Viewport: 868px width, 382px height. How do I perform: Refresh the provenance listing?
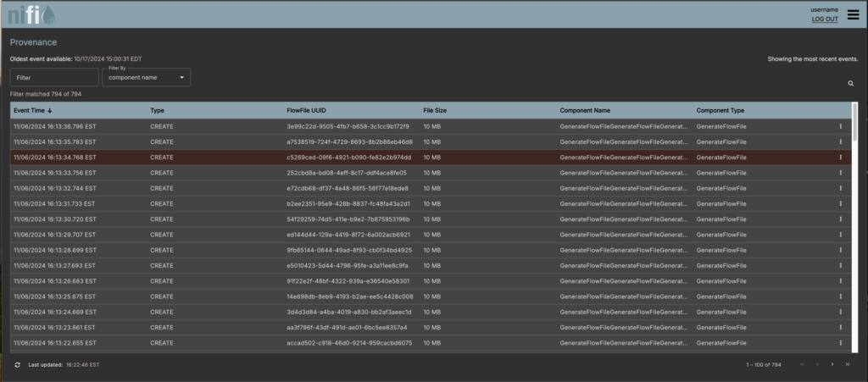click(x=17, y=365)
